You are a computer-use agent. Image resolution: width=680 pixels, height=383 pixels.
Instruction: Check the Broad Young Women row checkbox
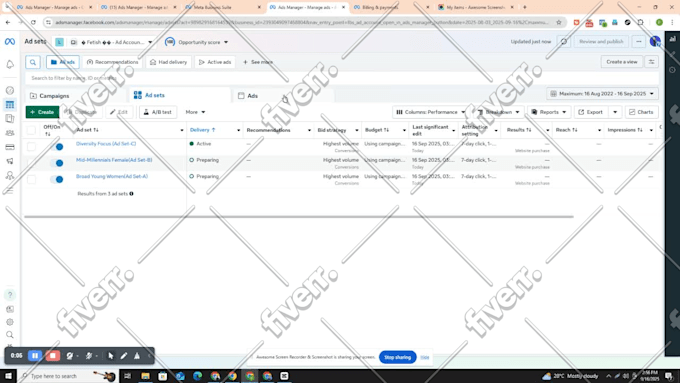(x=31, y=179)
